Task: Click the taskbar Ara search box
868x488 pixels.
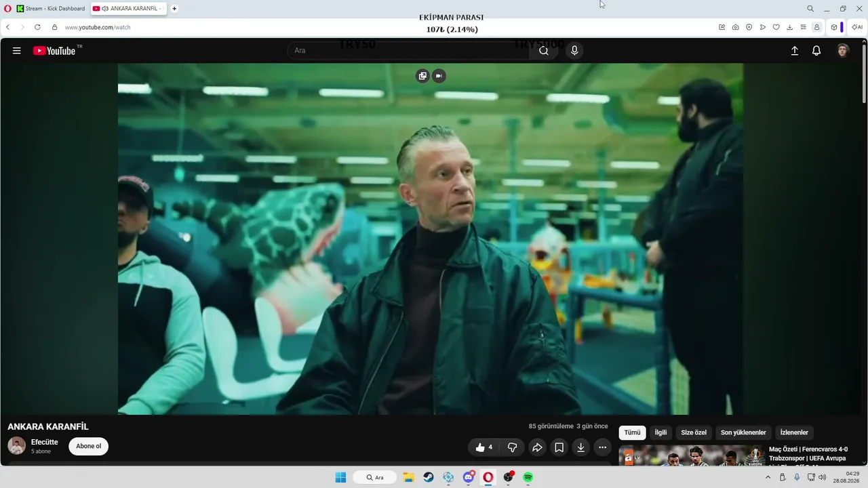Action: [374, 477]
